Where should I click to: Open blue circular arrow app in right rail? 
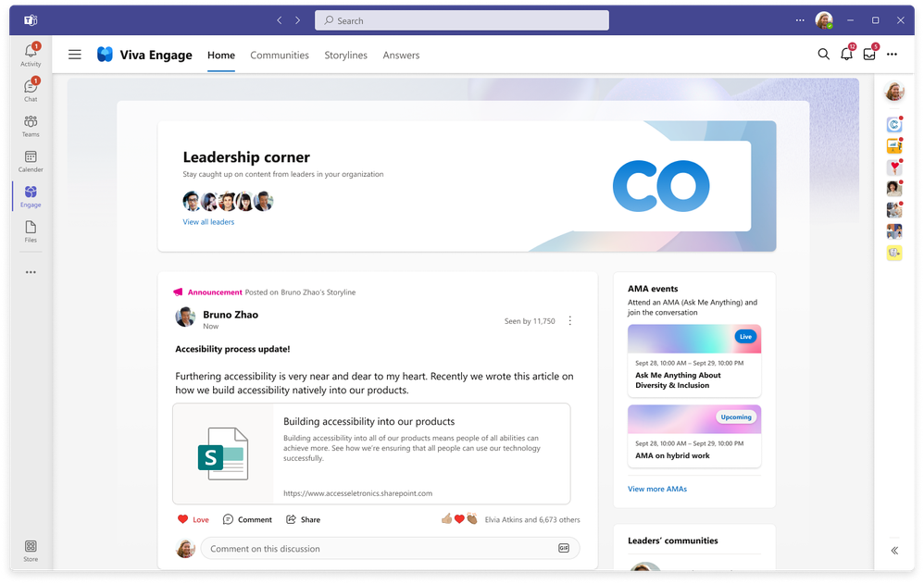click(x=894, y=124)
